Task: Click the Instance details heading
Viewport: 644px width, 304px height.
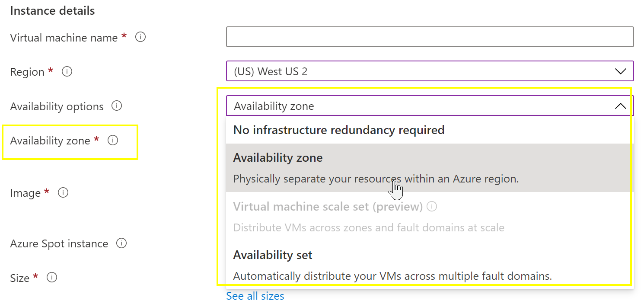Action: click(x=52, y=10)
